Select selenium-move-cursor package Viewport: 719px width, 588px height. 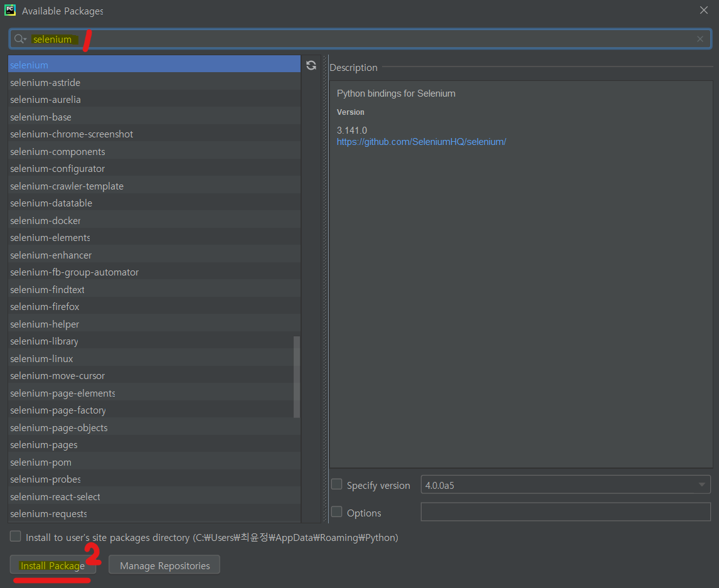pyautogui.click(x=154, y=376)
